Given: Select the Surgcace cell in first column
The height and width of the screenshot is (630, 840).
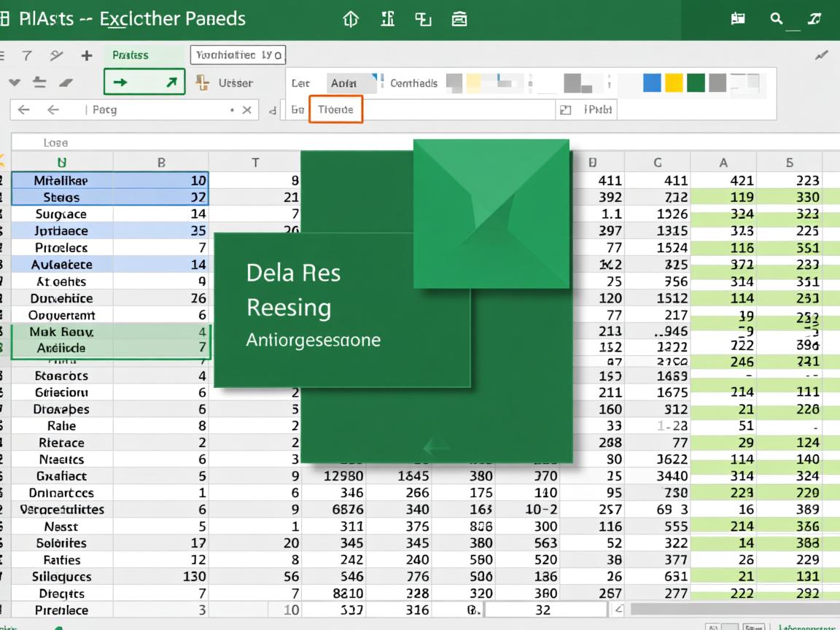Looking at the screenshot, I should (61, 214).
